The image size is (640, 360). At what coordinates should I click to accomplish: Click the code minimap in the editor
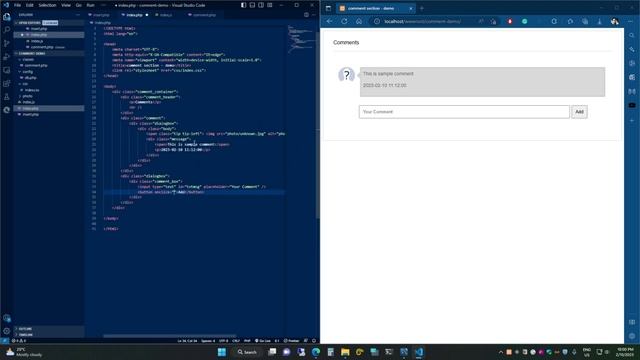click(301, 39)
